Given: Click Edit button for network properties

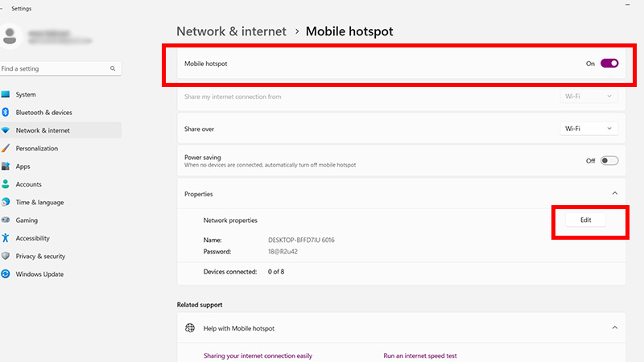Looking at the screenshot, I should pos(585,220).
